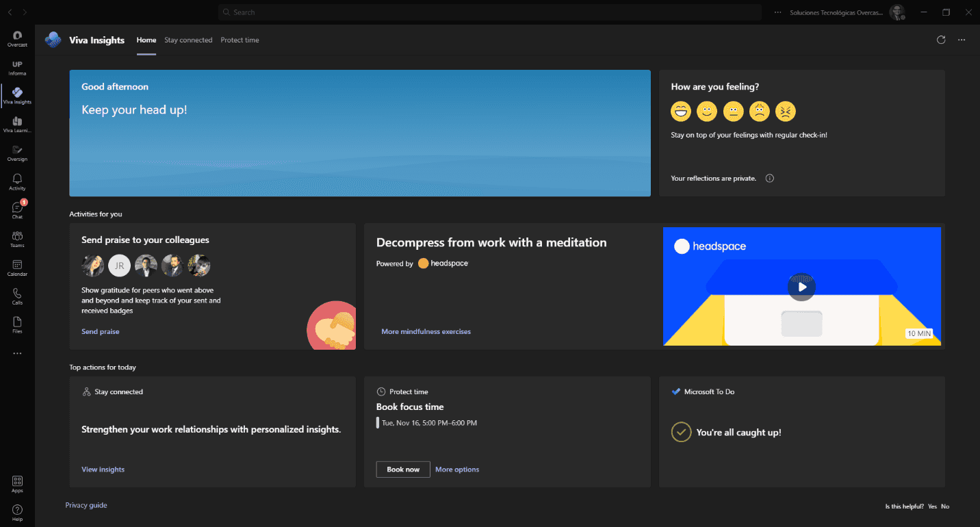Open Viva Learning in the sidebar
The image size is (980, 527).
click(x=17, y=125)
